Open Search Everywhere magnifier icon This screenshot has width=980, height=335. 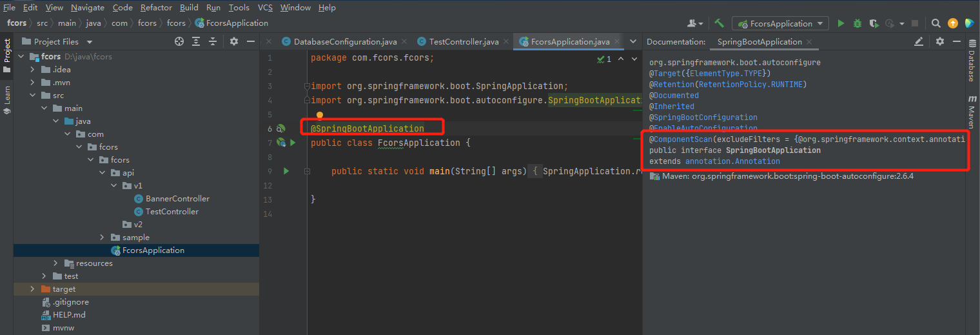936,23
